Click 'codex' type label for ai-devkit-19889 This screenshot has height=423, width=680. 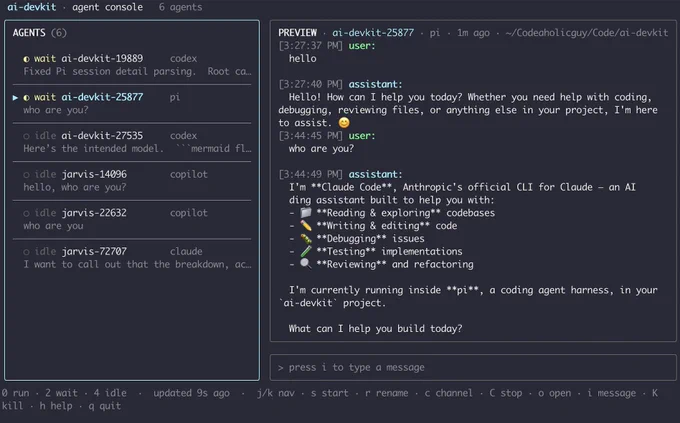183,59
